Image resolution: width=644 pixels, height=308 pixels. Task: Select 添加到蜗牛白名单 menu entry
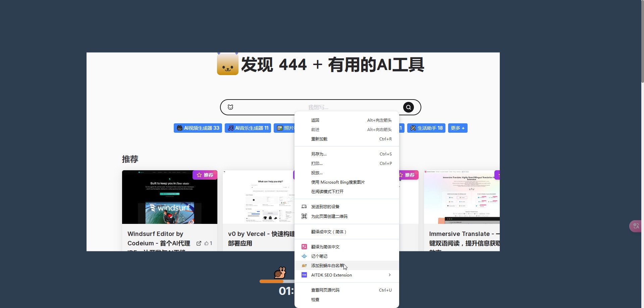tap(347, 265)
